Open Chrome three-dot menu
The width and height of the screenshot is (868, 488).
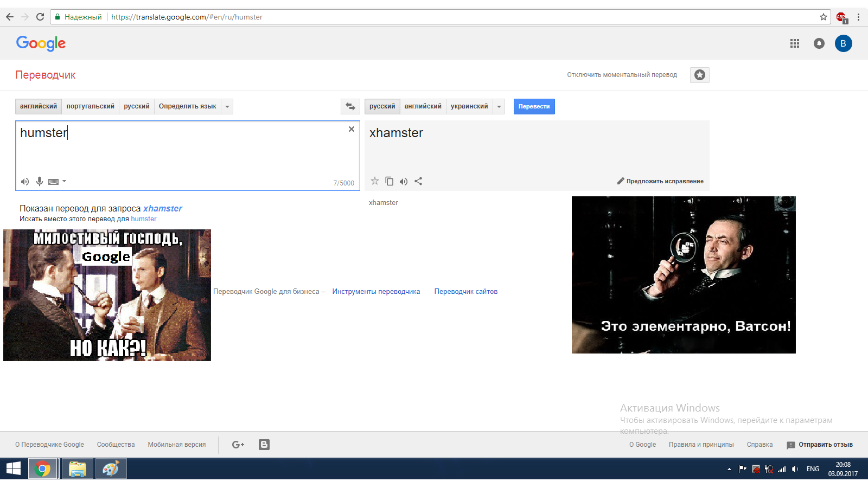coord(858,17)
